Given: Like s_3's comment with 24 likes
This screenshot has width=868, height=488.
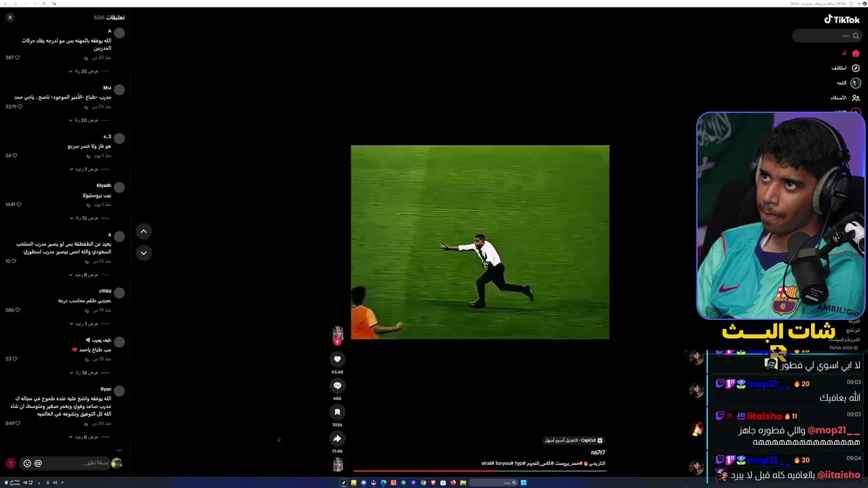Looking at the screenshot, I should tap(14, 155).
